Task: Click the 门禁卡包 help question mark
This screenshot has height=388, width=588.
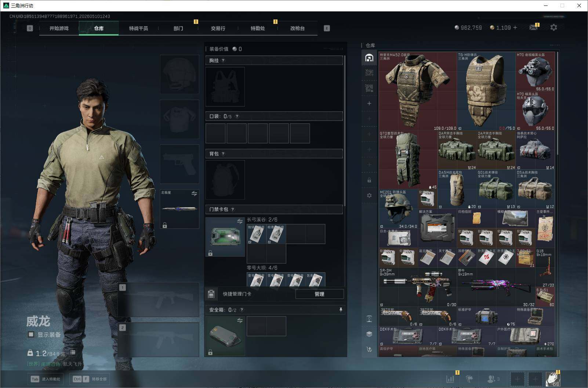Action: [x=233, y=209]
